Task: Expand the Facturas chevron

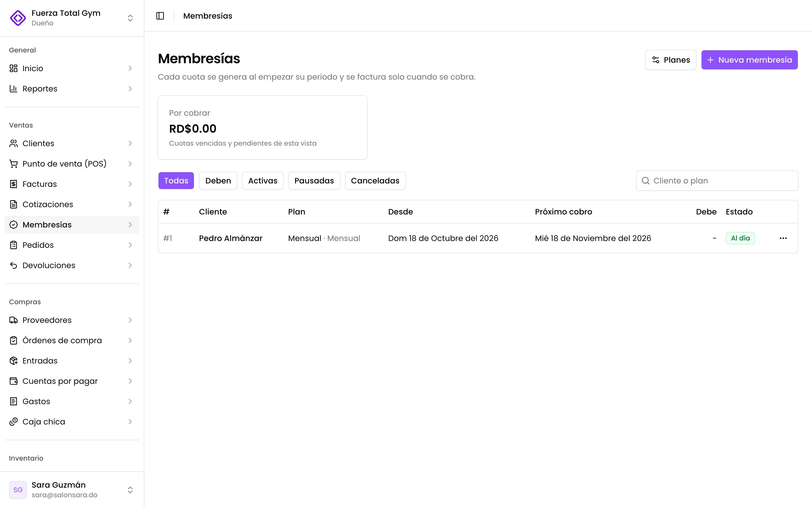Action: (130, 184)
